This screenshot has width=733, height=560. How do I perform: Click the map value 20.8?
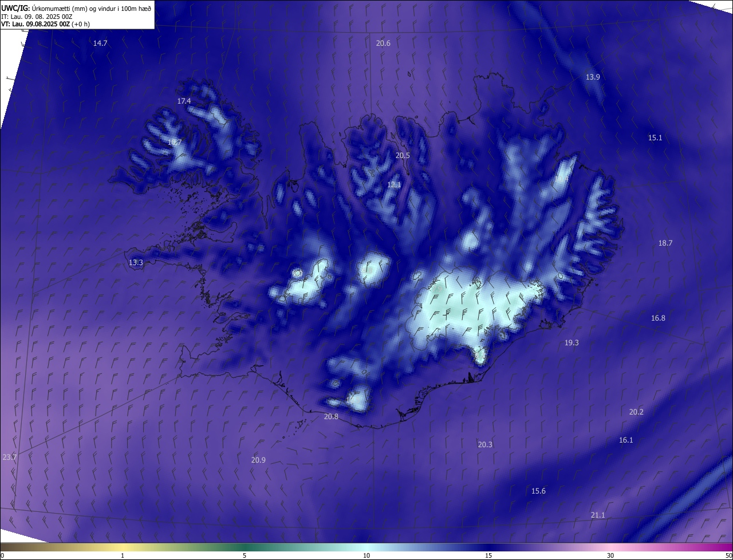[331, 416]
